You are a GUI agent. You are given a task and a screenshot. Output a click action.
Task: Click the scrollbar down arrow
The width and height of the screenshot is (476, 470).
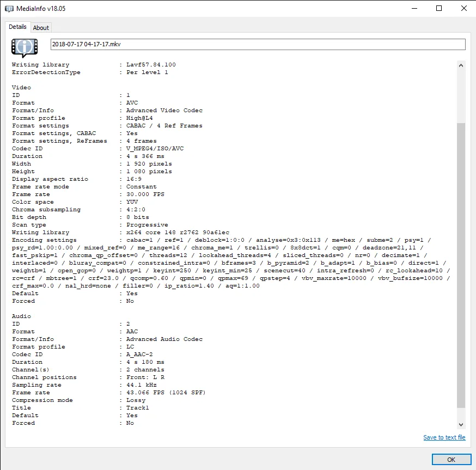point(461,424)
